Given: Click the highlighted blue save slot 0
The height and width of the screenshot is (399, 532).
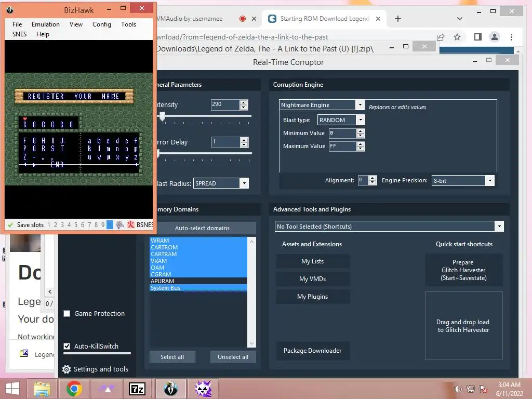Looking at the screenshot, I should pyautogui.click(x=110, y=224).
